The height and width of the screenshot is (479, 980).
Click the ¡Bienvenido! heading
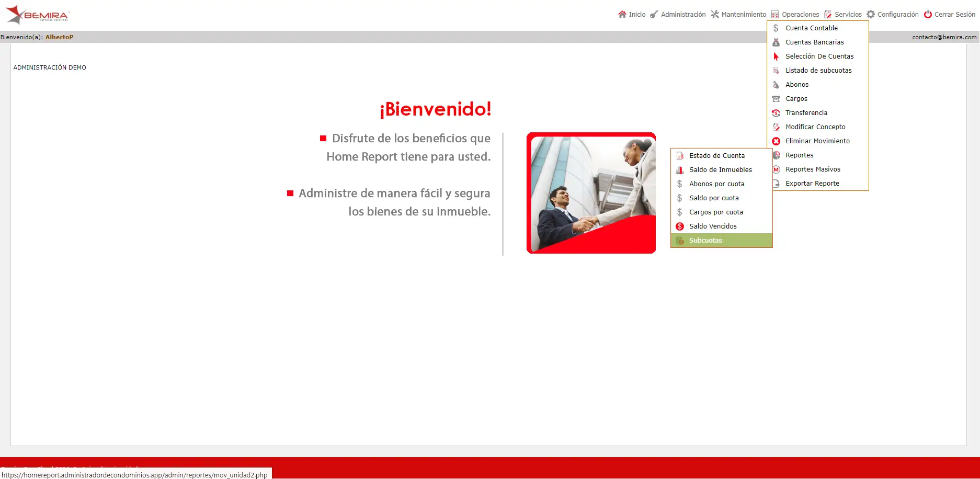tap(436, 109)
